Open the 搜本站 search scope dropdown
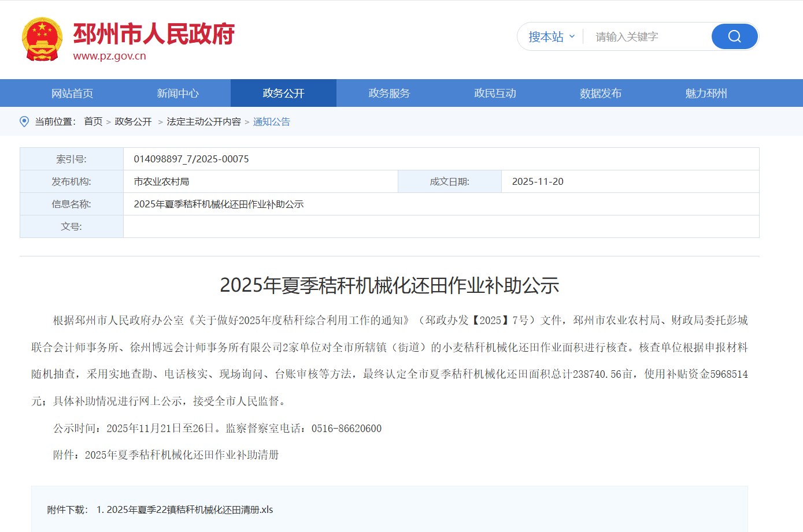 click(x=551, y=37)
